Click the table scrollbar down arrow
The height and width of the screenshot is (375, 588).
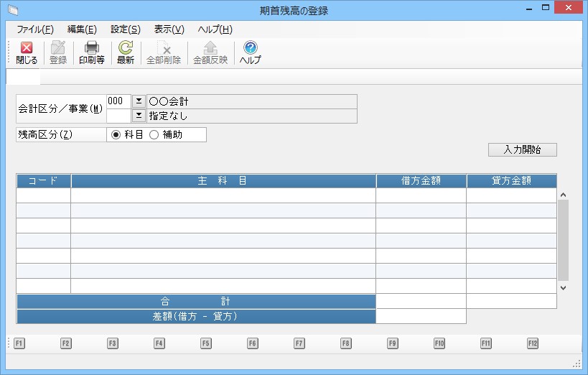tap(563, 287)
